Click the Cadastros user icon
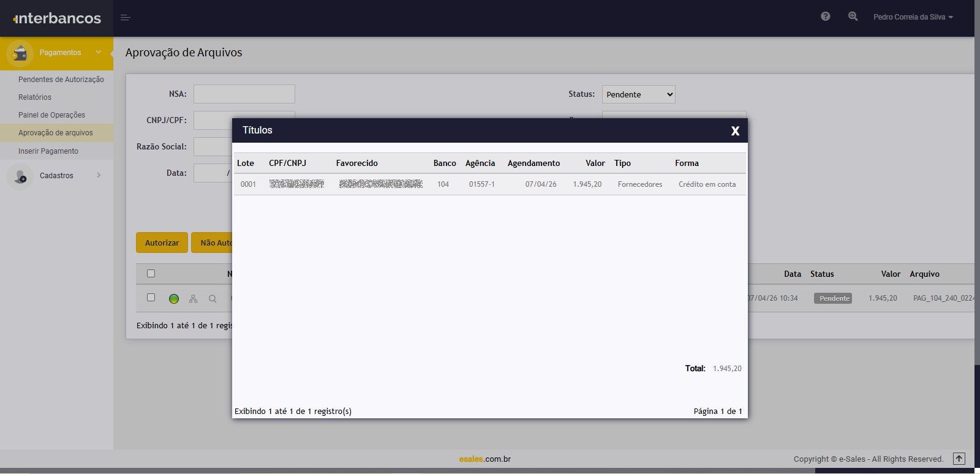Viewport: 980px width, 474px height. tap(20, 176)
